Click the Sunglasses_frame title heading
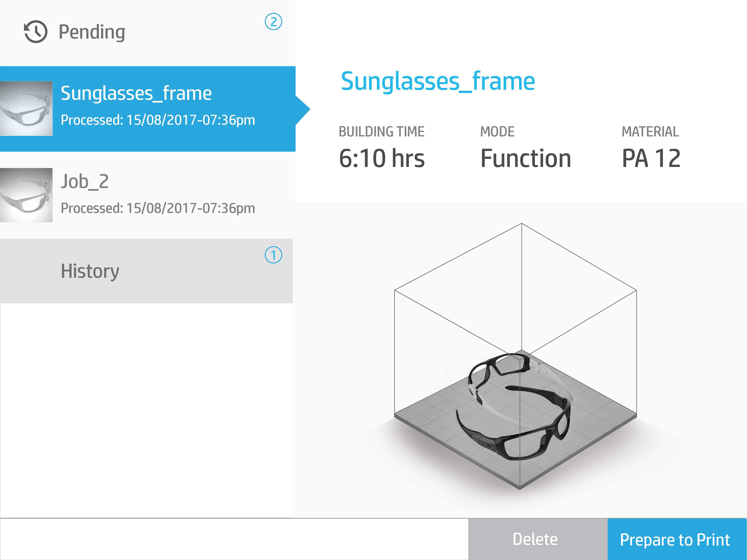Screen dimensions: 747x560 [x=438, y=81]
